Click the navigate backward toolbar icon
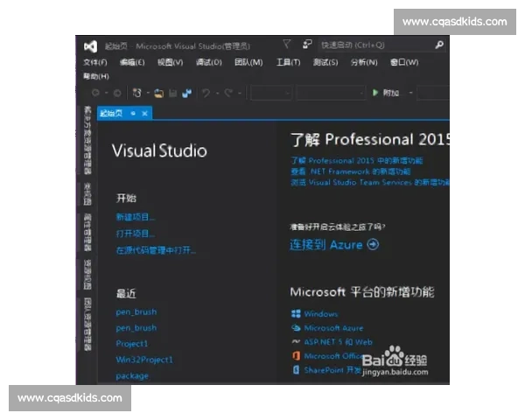The width and height of the screenshot is (525, 420). click(x=95, y=93)
